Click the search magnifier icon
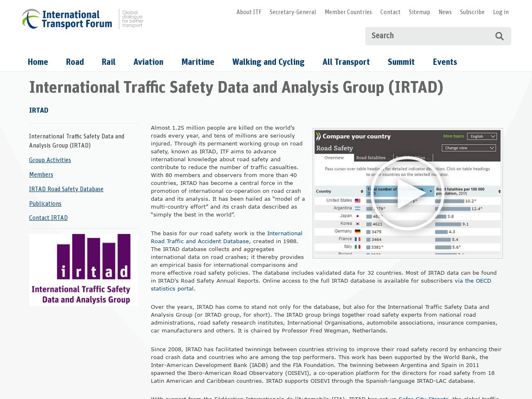The height and width of the screenshot is (399, 532). pos(499,37)
